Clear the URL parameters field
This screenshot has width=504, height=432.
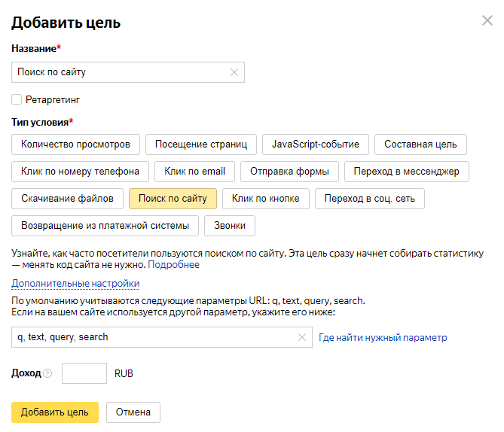pyautogui.click(x=301, y=337)
